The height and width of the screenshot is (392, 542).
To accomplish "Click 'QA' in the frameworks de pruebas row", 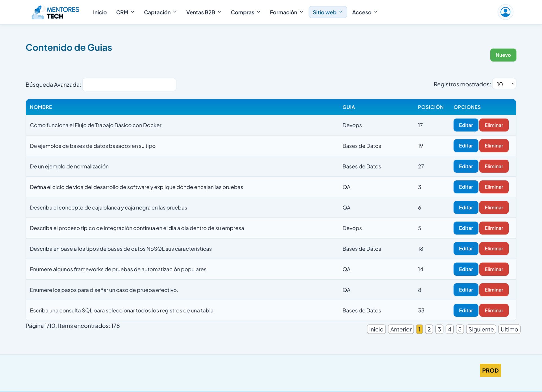I will coord(346,270).
